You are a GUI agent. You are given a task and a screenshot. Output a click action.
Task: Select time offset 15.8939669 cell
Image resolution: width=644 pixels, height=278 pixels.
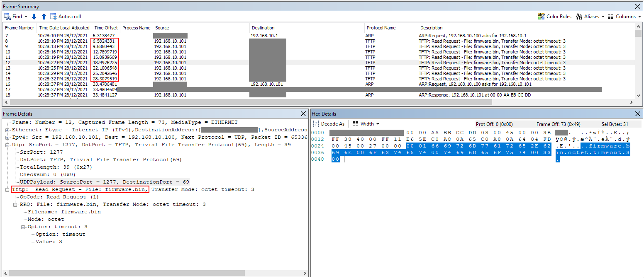pos(105,57)
